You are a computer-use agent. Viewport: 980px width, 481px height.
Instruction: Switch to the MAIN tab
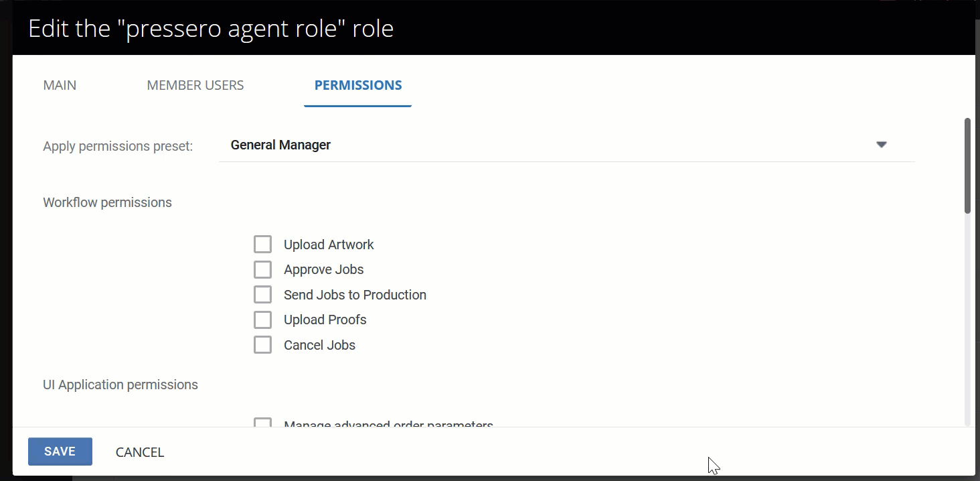pyautogui.click(x=60, y=85)
